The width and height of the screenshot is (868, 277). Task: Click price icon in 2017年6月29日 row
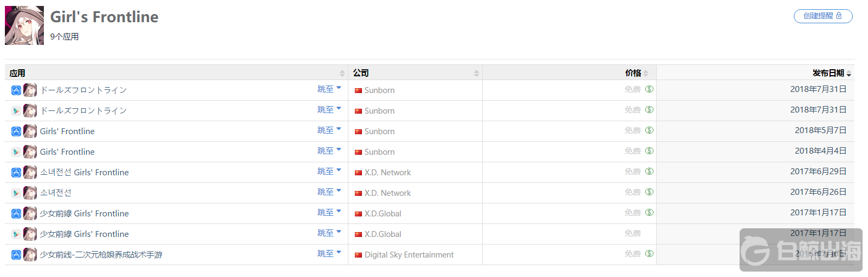(649, 172)
